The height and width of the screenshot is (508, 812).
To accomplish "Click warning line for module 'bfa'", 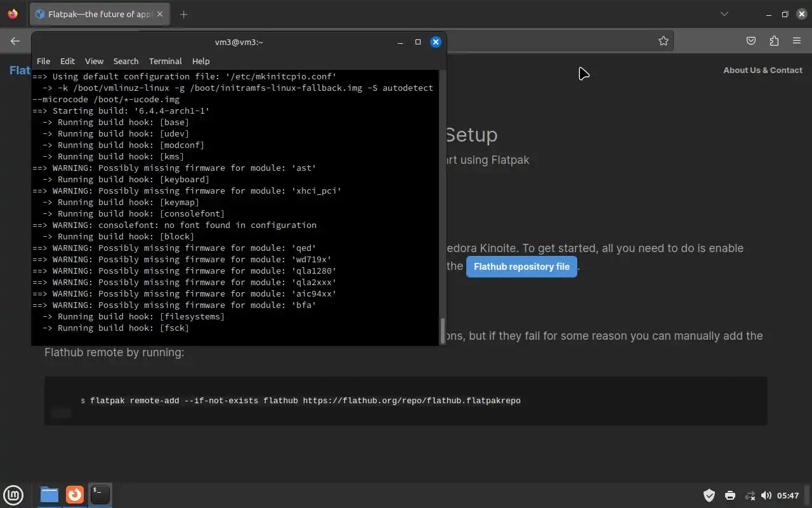I will pyautogui.click(x=174, y=305).
